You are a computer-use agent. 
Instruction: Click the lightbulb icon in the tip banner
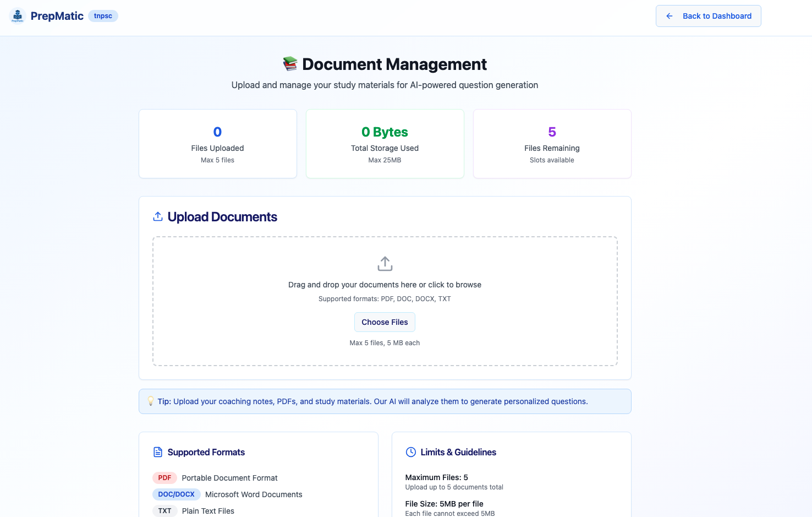point(152,401)
